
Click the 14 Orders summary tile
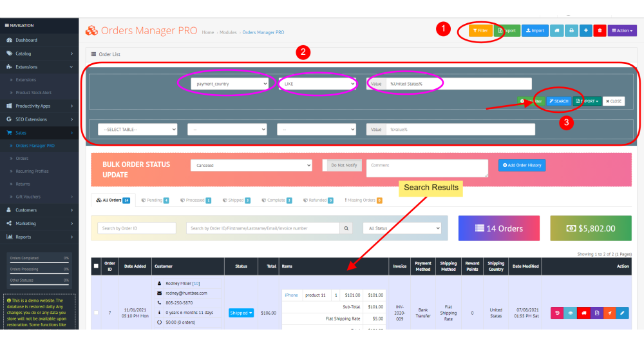(499, 228)
